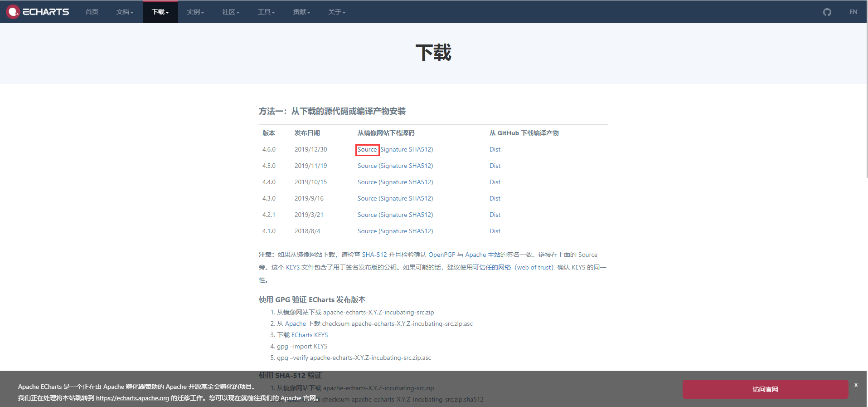The width and height of the screenshot is (868, 407).
Task: Expand the 社区 dropdown menu
Action: [231, 12]
